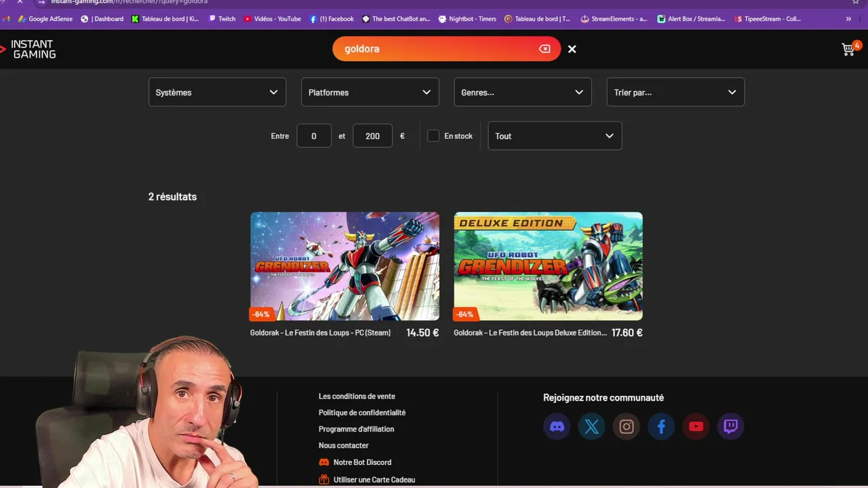The height and width of the screenshot is (488, 868).
Task: Open The best ChatBot bookmark
Action: (396, 19)
